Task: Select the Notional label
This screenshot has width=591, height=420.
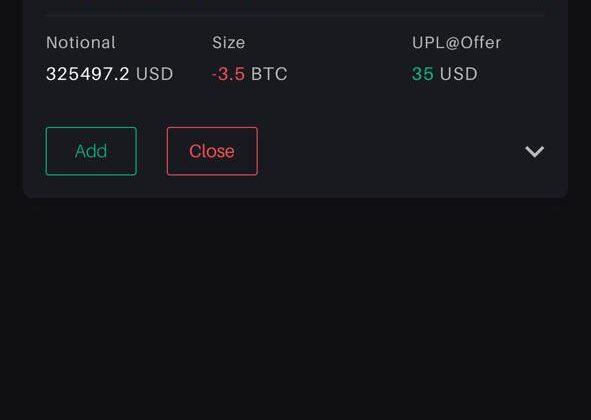Action: point(81,43)
